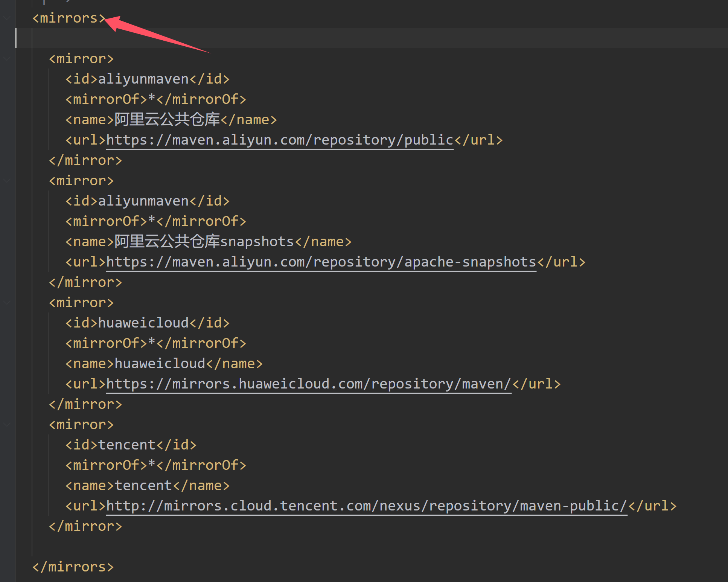Collapse the tencent mirror block chevron

tap(7, 424)
